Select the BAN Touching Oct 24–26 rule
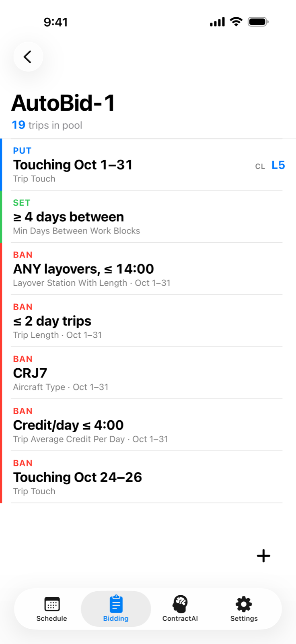Viewport: 296px width, 644px height. (148, 477)
